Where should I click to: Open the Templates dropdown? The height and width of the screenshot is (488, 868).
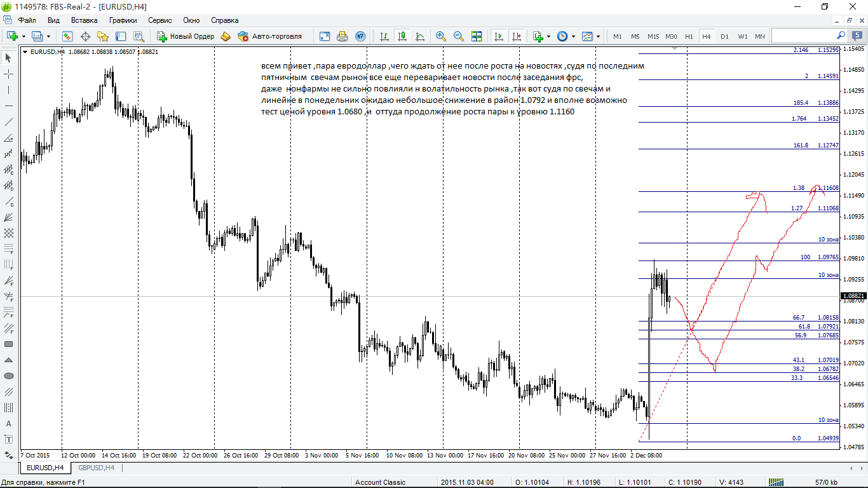[590, 36]
